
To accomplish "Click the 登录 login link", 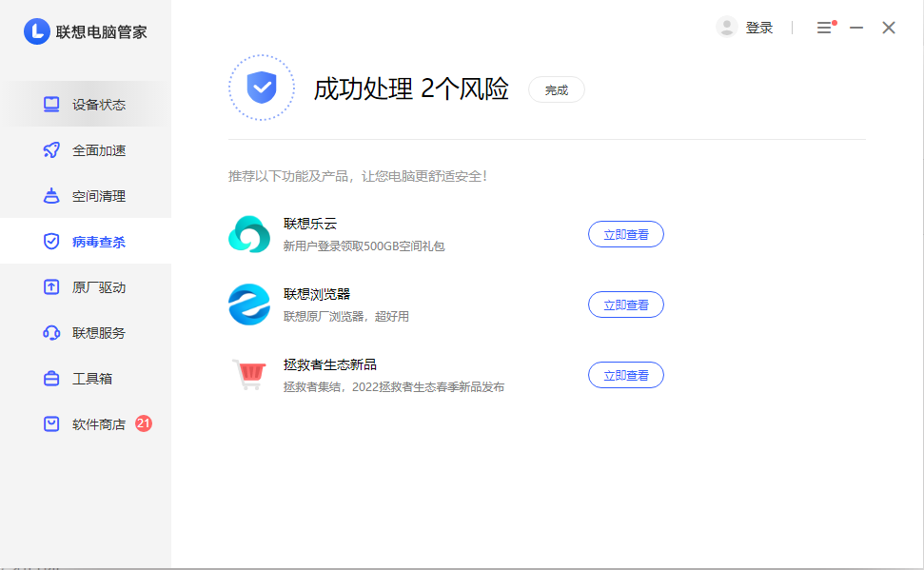I will pyautogui.click(x=759, y=28).
